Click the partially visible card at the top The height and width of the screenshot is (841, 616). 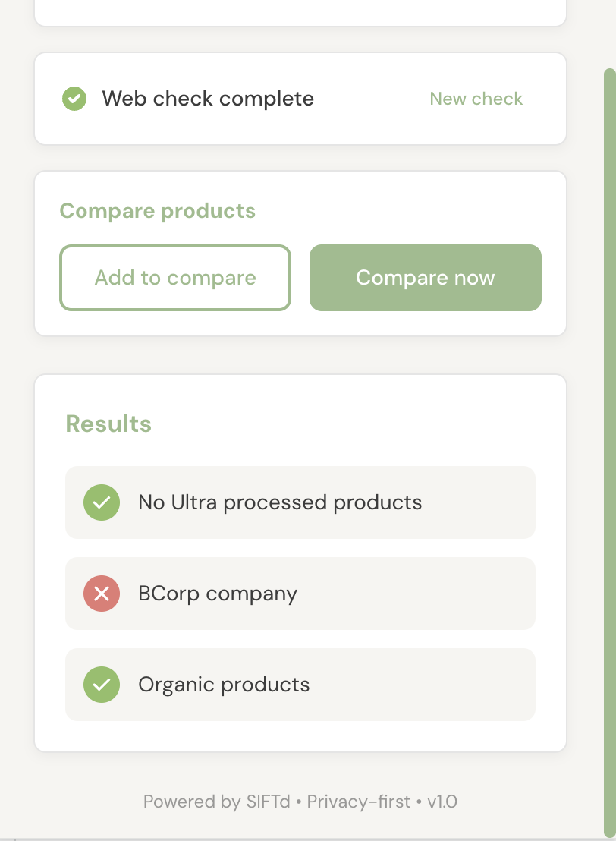(300, 11)
